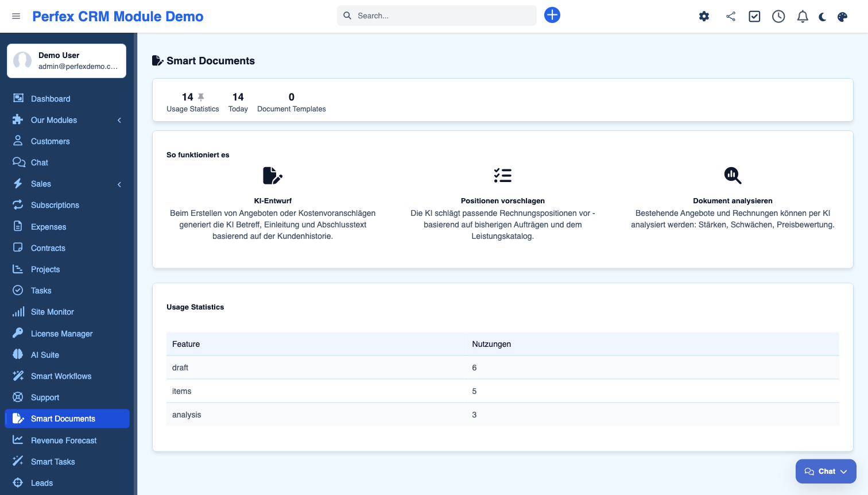Open the share icon in top bar
The width and height of the screenshot is (868, 495).
[x=730, y=17]
